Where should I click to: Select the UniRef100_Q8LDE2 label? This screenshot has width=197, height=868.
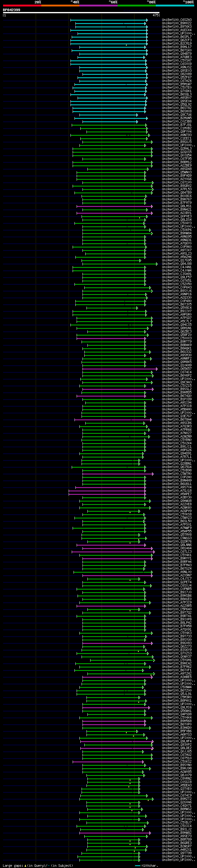click(177, 748)
